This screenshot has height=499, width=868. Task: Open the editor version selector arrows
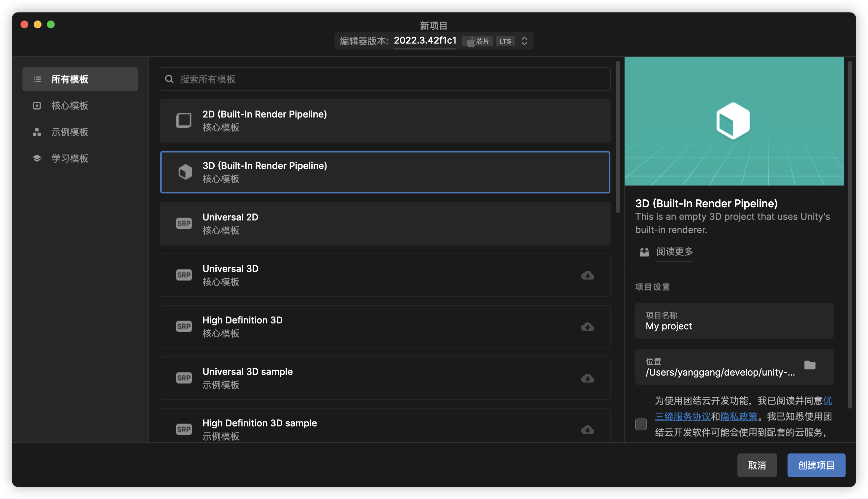pos(524,41)
